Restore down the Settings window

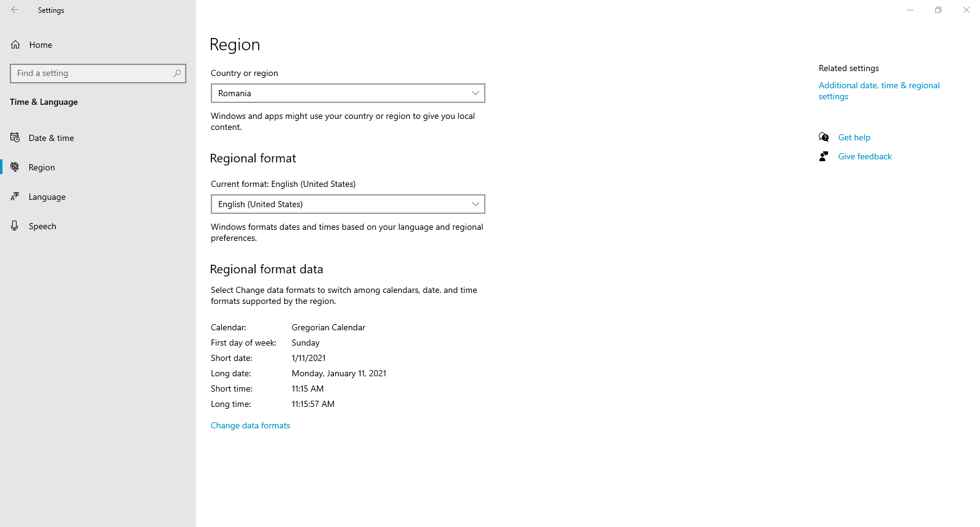pos(938,10)
